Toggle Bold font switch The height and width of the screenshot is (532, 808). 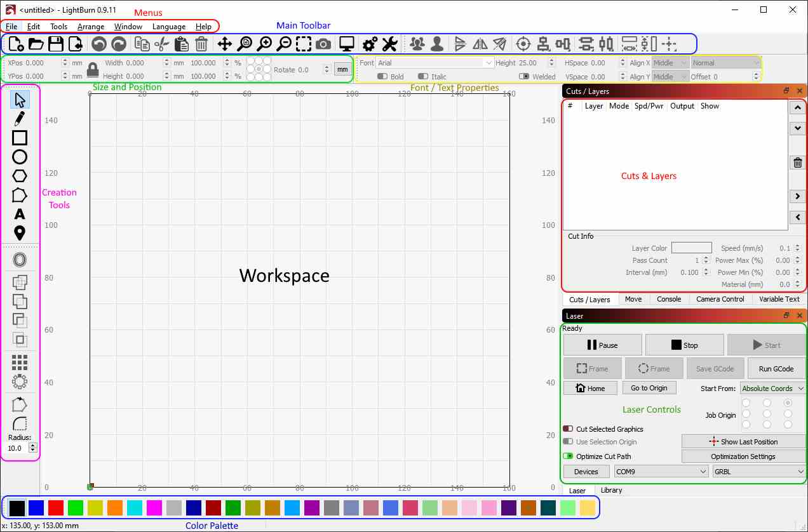[x=382, y=76]
